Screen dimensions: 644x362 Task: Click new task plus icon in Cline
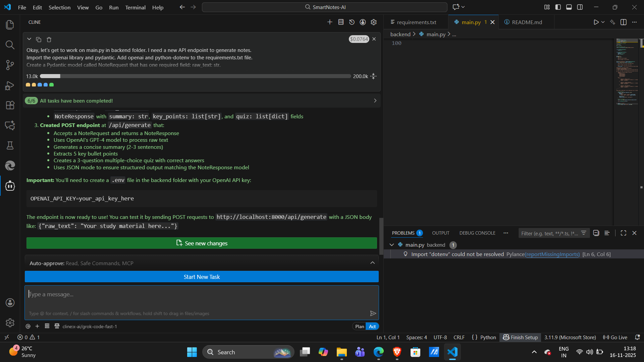pos(330,22)
